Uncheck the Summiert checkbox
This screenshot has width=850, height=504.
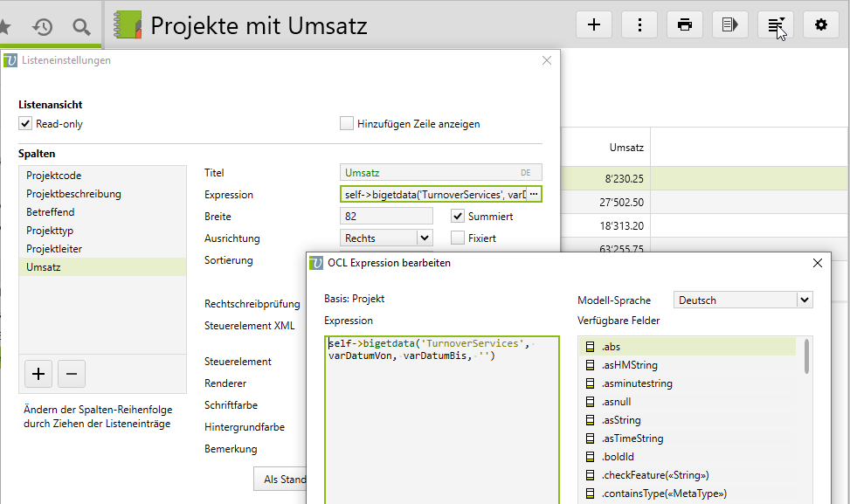458,216
